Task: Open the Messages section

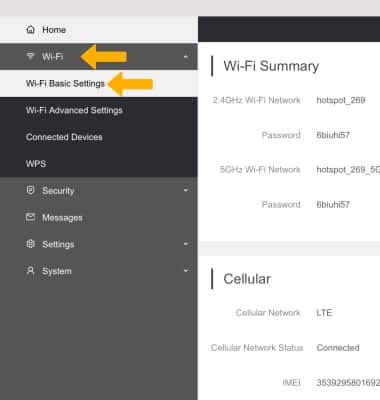Action: pyautogui.click(x=99, y=218)
